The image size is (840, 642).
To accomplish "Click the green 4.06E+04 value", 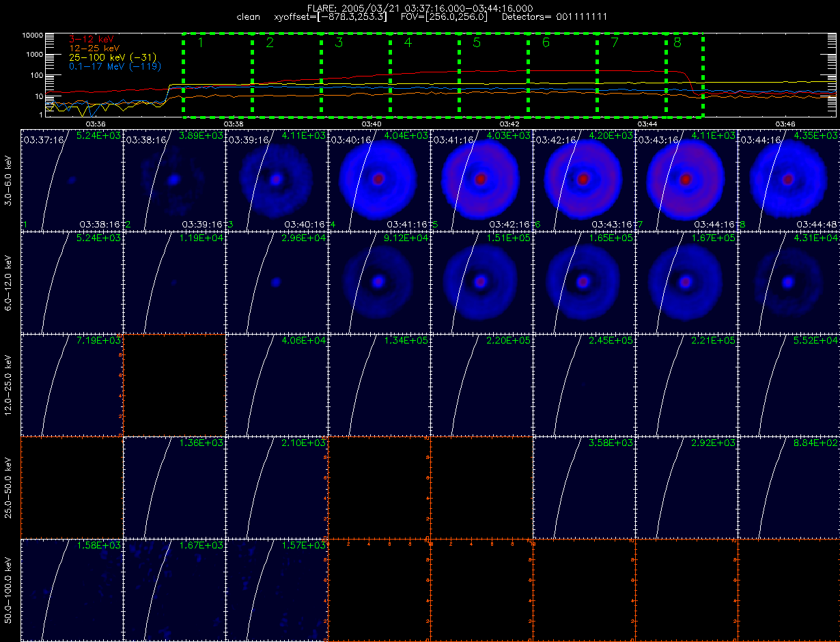I will point(303,341).
